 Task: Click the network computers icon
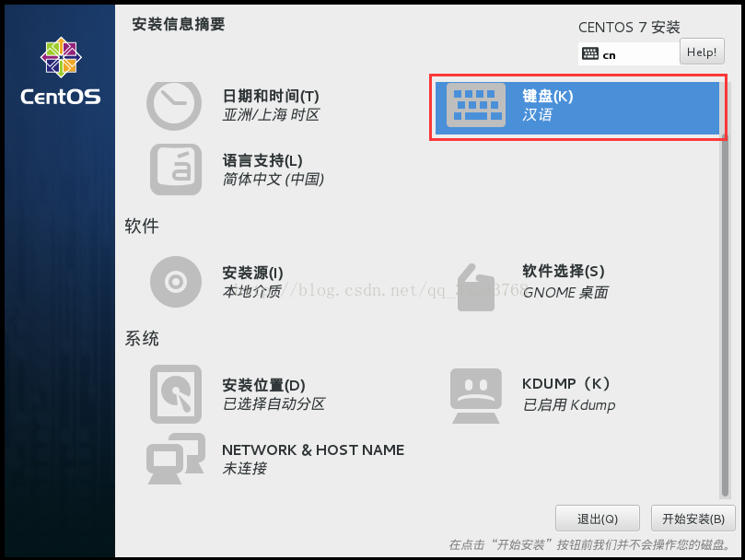pyautogui.click(x=176, y=459)
